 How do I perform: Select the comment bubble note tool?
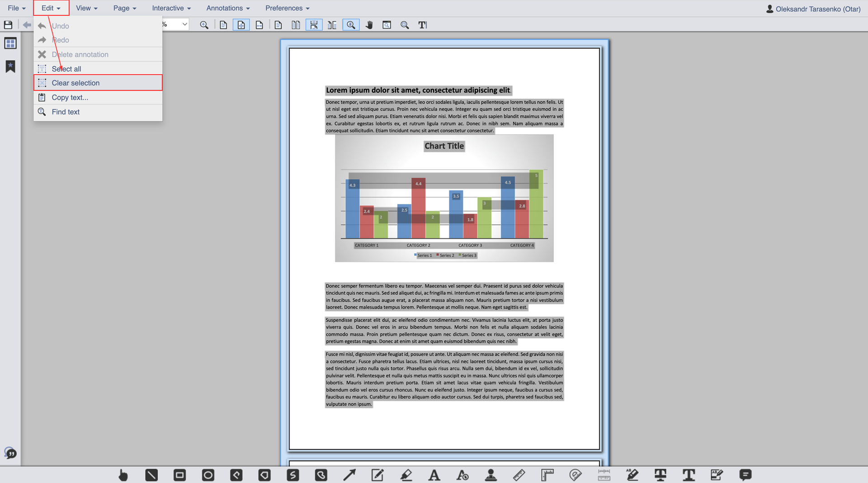pos(745,475)
